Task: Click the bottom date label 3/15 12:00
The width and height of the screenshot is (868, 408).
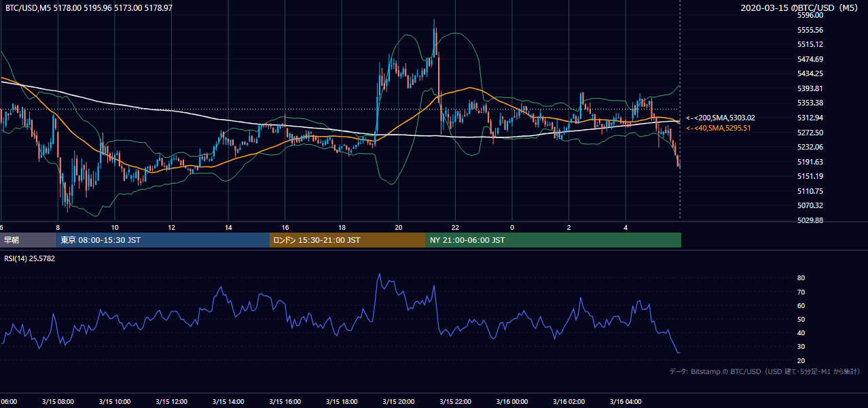Action: [x=171, y=402]
